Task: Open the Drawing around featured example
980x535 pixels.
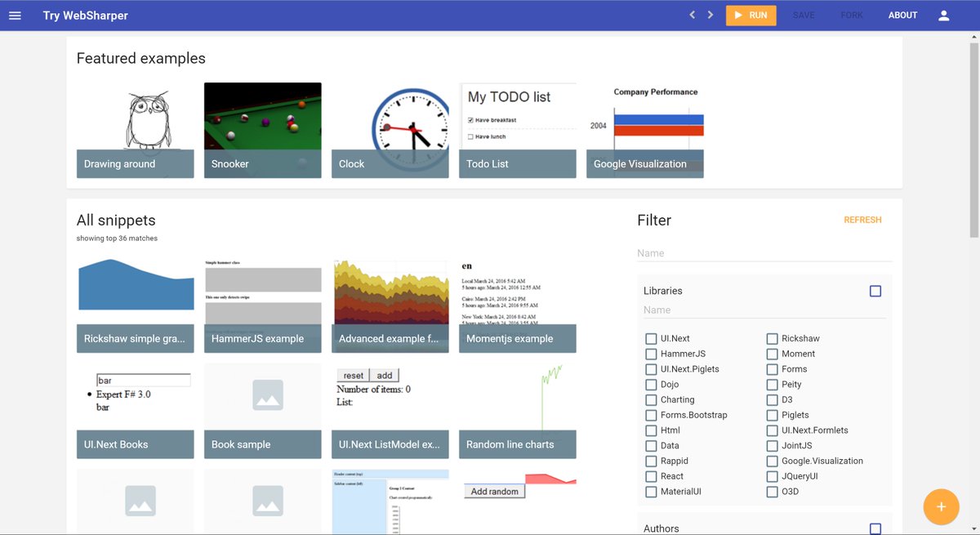Action: coord(136,130)
